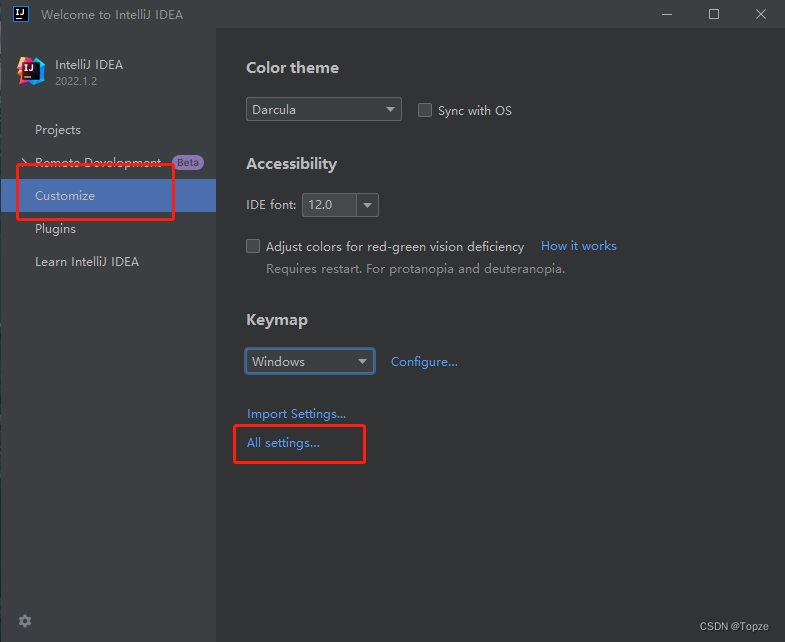Open the Windows keymap dropdown
The width and height of the screenshot is (785, 642).
click(x=310, y=361)
